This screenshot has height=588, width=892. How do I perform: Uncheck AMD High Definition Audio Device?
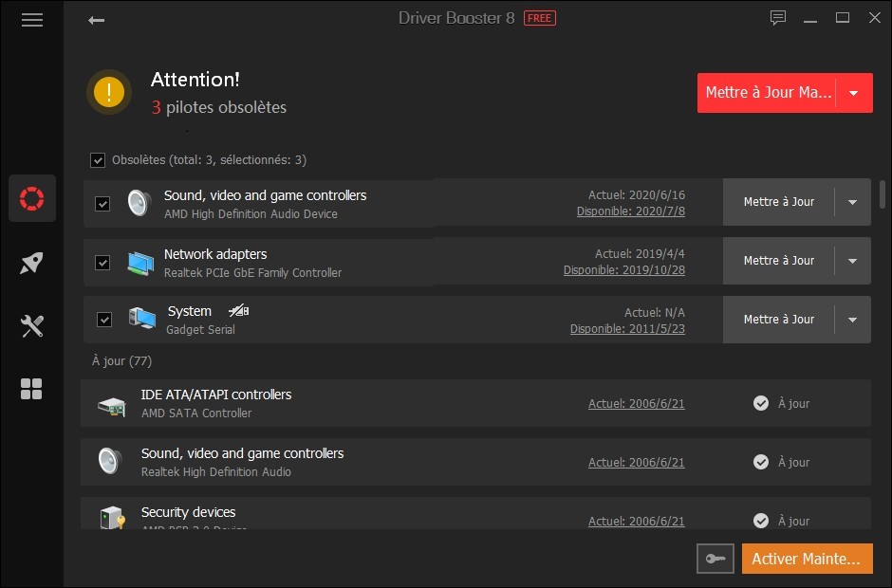point(102,204)
